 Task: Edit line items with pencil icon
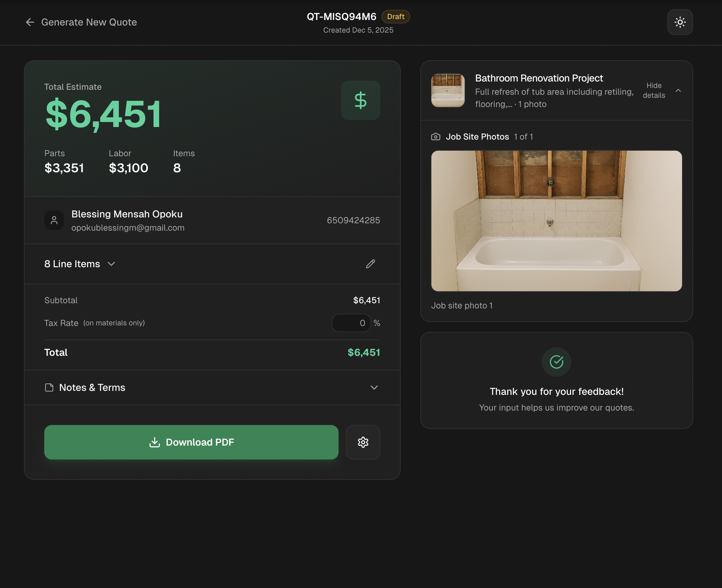371,264
